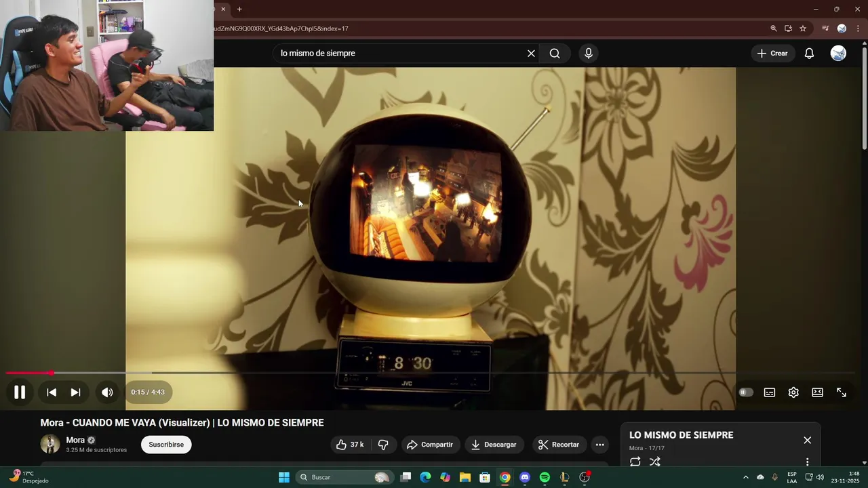Open a new tab with the plus button
The height and width of the screenshot is (488, 868).
click(239, 9)
